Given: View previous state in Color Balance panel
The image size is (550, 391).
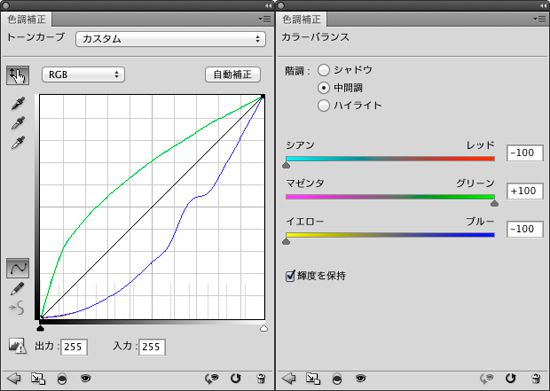Looking at the screenshot, I should [x=487, y=378].
